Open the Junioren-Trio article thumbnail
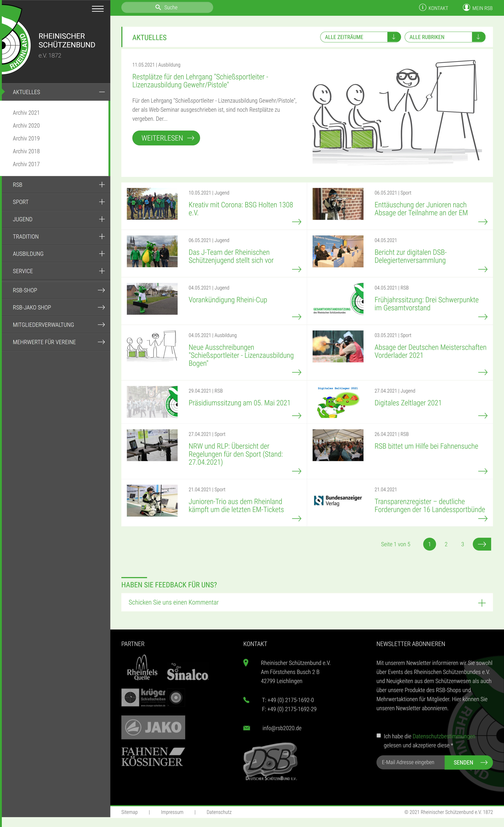The height and width of the screenshot is (827, 504). [x=152, y=500]
